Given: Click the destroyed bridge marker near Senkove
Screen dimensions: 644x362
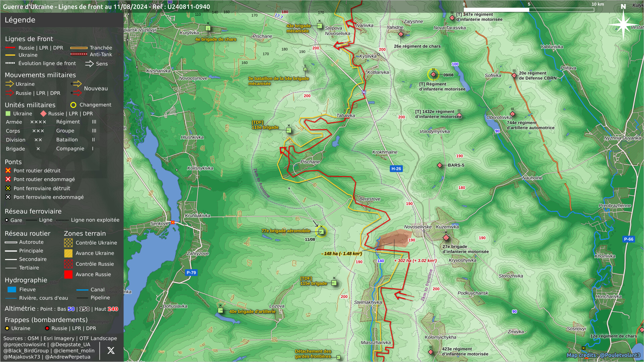Looking at the screenshot, I should pos(173,223).
